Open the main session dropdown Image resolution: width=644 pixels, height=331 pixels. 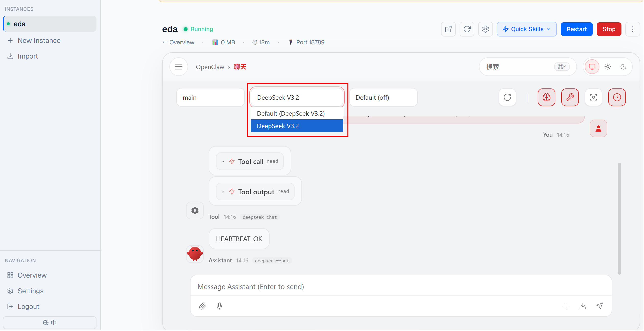(x=210, y=98)
